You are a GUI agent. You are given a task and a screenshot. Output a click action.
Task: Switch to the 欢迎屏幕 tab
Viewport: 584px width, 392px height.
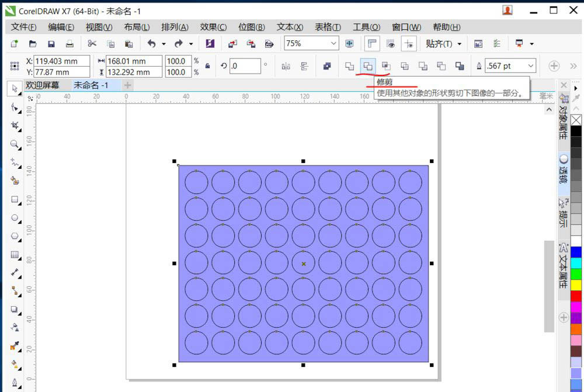(x=43, y=85)
